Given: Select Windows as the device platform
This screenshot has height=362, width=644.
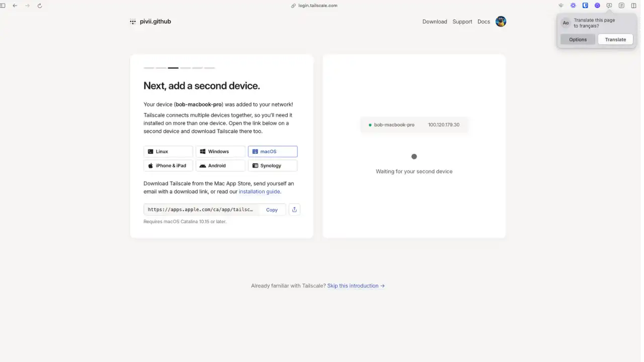Looking at the screenshot, I should 220,151.
